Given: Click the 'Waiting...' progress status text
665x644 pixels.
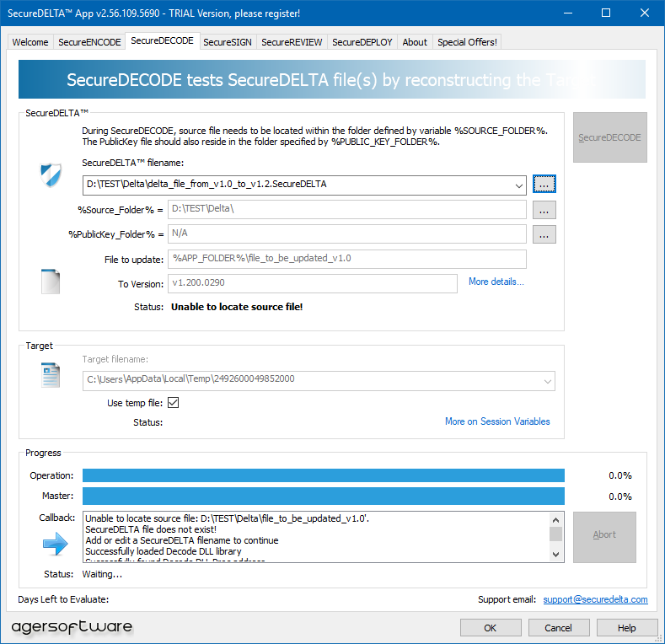Looking at the screenshot, I should (102, 574).
